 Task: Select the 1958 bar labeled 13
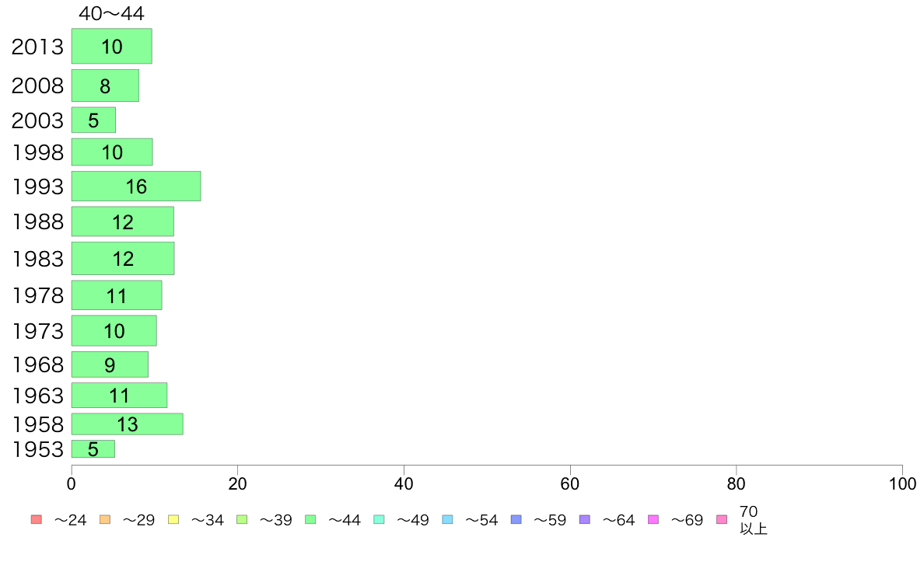point(128,424)
